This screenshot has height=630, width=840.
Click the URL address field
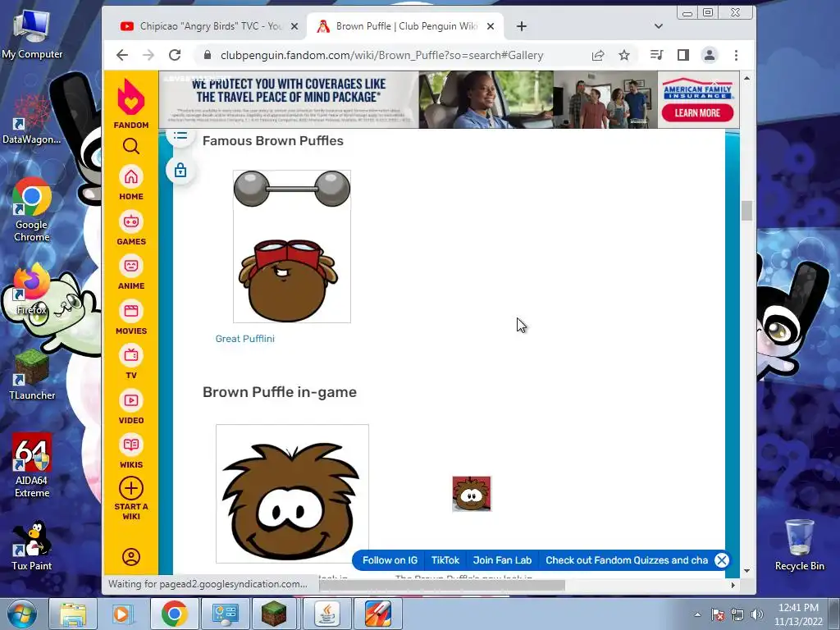(381, 55)
